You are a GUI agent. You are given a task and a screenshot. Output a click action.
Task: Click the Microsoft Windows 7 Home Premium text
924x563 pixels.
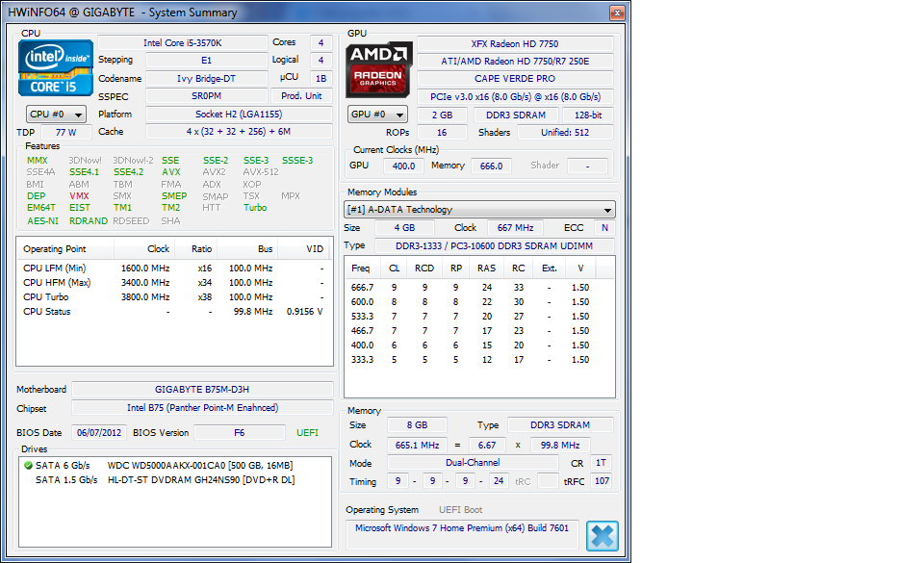[x=462, y=528]
